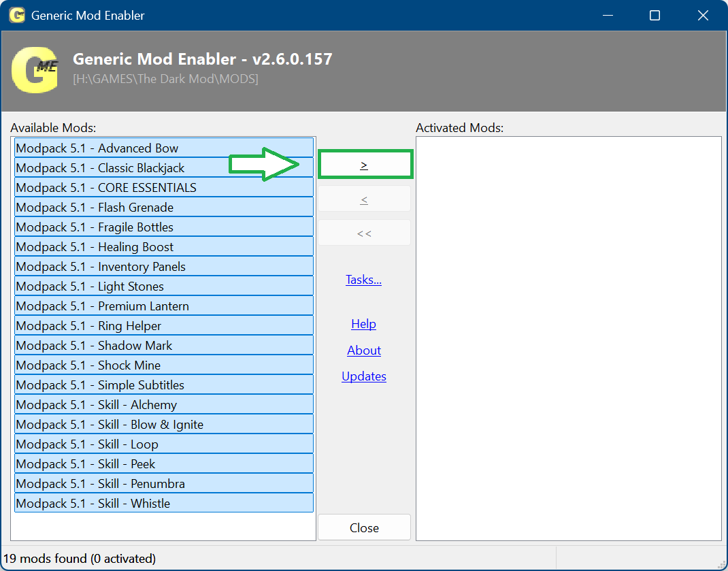Select Modpack 5.1 - Skill - Loop
Viewport: 728px width, 571px height.
[x=164, y=444]
